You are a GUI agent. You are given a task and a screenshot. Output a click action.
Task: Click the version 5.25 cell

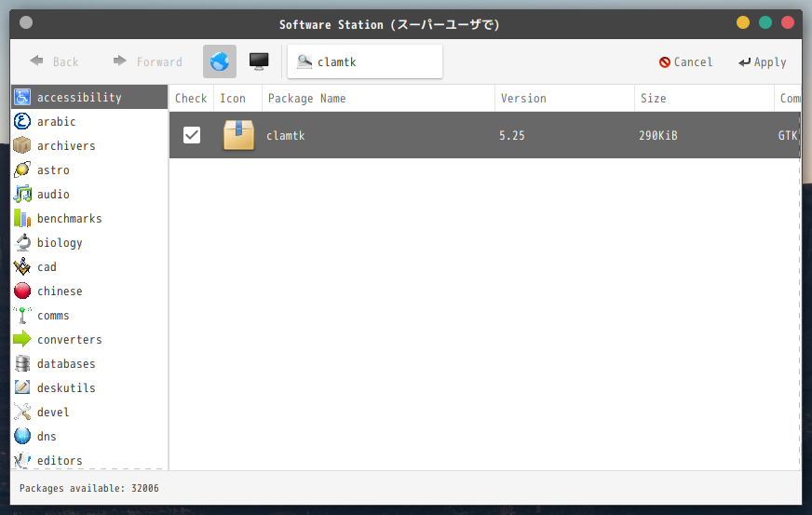[512, 136]
